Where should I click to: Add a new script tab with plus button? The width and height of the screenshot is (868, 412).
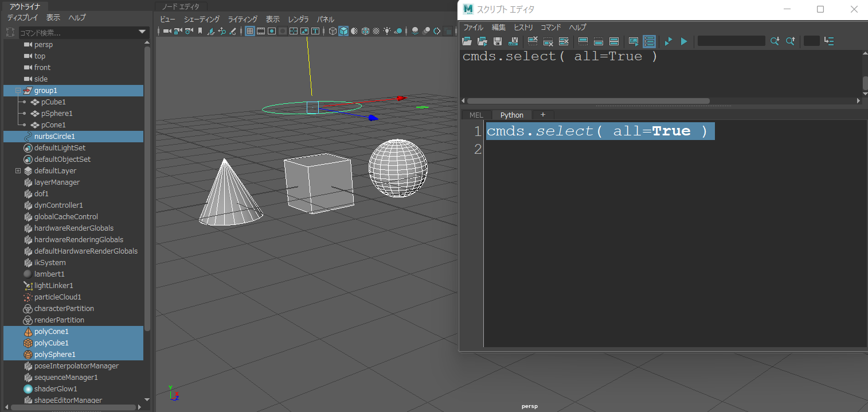pos(542,115)
